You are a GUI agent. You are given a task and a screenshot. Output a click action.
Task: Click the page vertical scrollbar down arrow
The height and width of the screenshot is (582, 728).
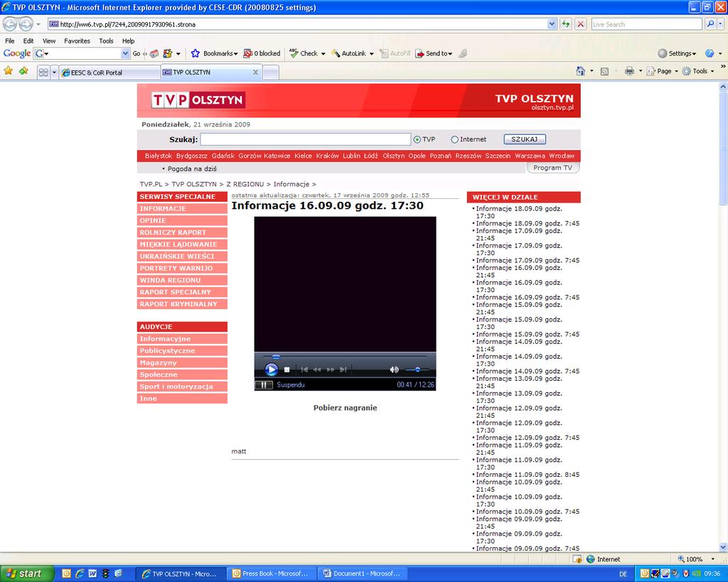point(723,547)
